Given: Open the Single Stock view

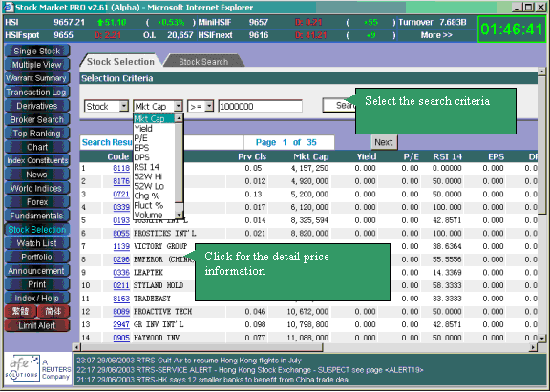Looking at the screenshot, I should [x=37, y=51].
